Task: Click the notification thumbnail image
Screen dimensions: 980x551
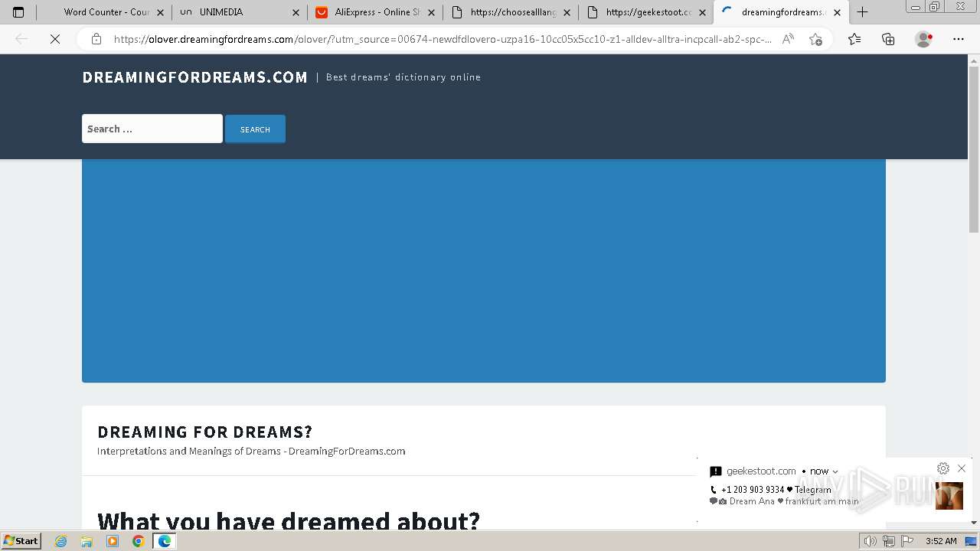Action: pos(949,496)
